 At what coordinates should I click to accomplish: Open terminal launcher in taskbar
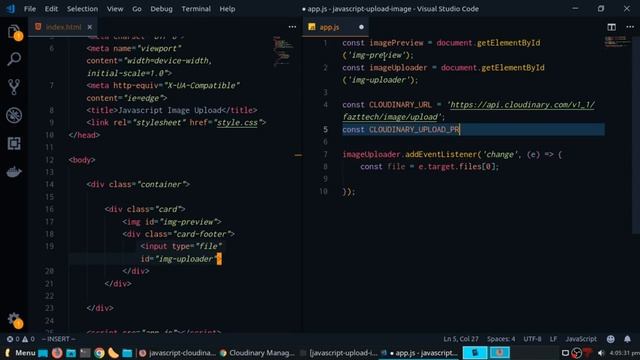[x=85, y=353]
